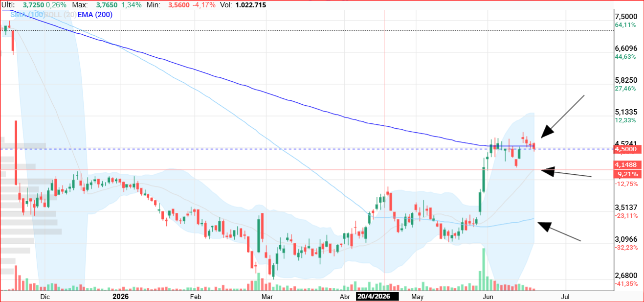Click the 64,11% axis percentage

(x=625, y=24)
